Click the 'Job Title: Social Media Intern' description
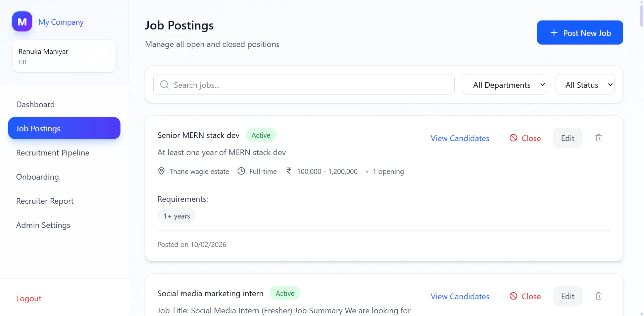The image size is (644, 316). [x=284, y=311]
